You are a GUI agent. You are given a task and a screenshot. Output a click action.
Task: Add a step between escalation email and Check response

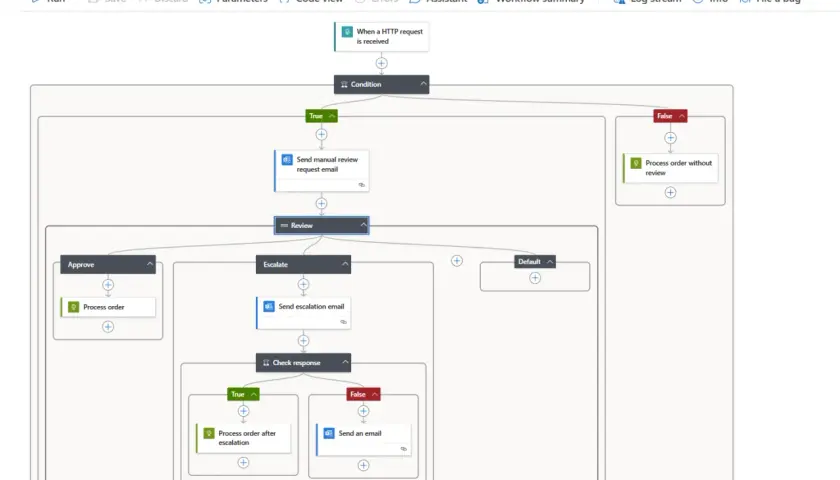pos(303,341)
